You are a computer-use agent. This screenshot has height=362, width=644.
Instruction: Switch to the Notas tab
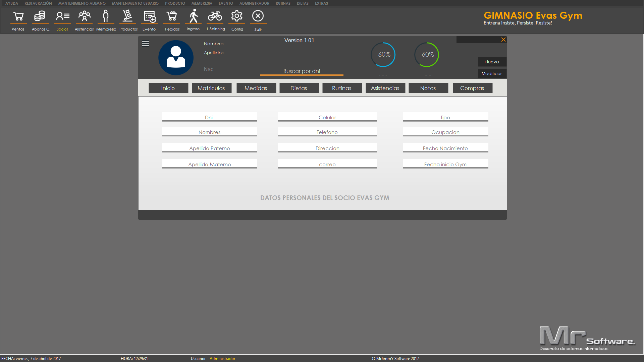(428, 88)
